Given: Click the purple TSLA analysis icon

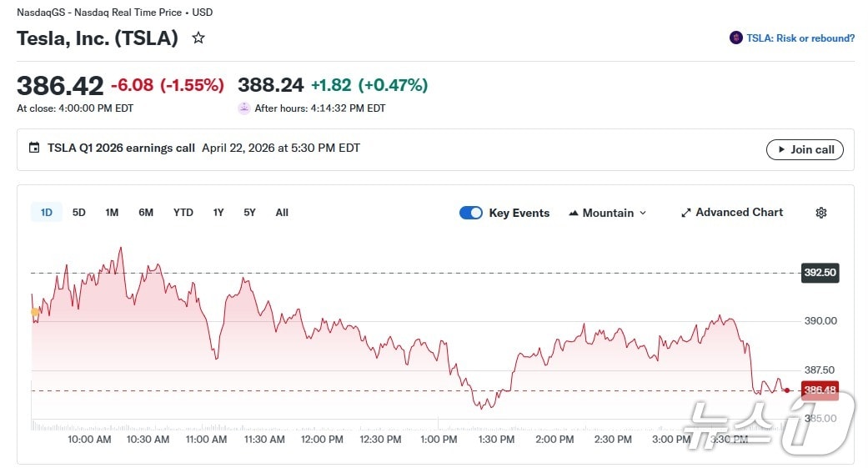Looking at the screenshot, I should coord(735,38).
